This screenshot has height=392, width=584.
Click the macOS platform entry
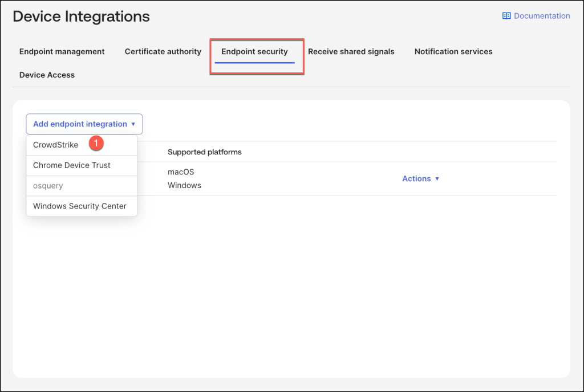pyautogui.click(x=181, y=171)
